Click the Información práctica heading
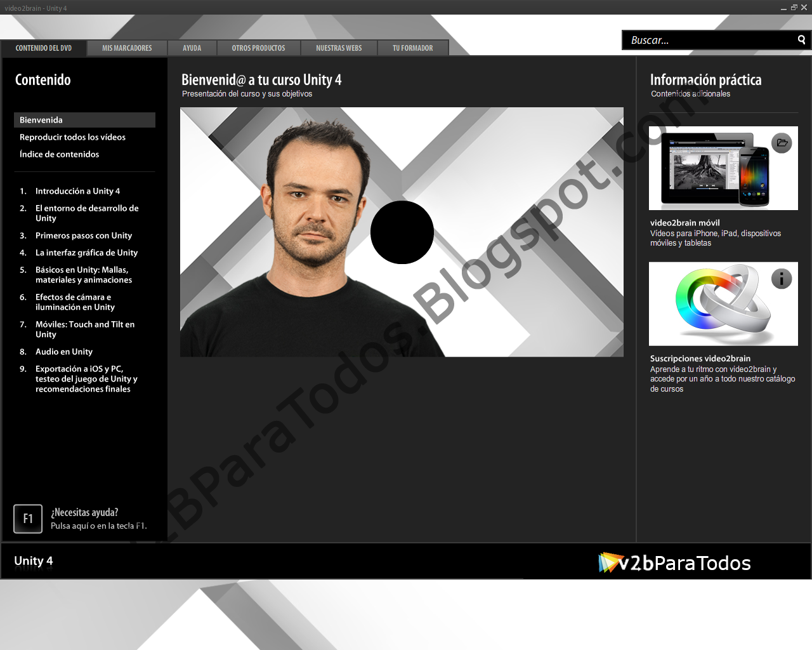 click(705, 80)
